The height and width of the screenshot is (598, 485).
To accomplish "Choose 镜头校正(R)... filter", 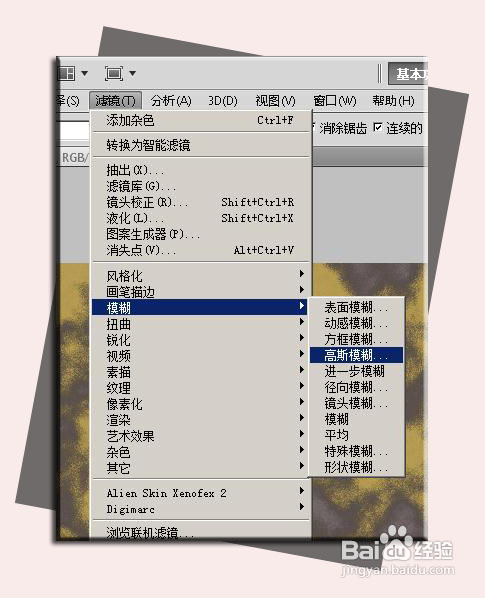I will (201, 202).
